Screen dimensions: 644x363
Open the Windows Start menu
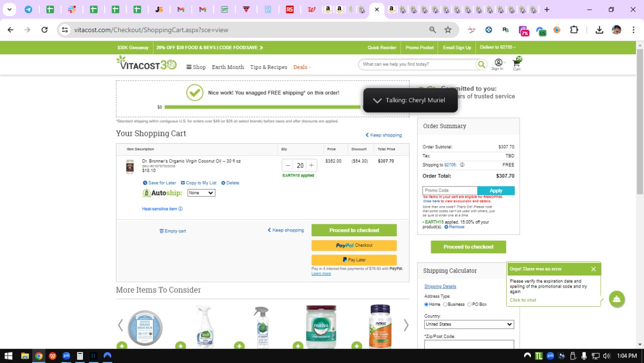8,356
